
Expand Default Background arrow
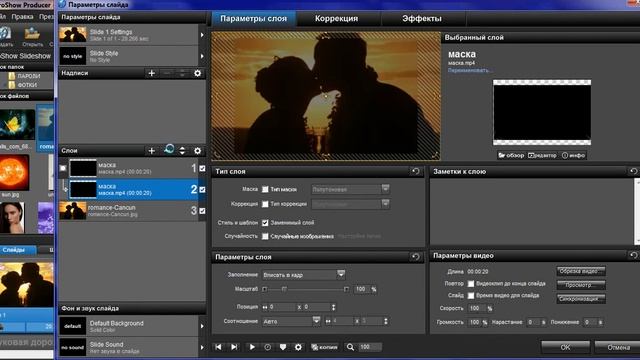pos(202,326)
